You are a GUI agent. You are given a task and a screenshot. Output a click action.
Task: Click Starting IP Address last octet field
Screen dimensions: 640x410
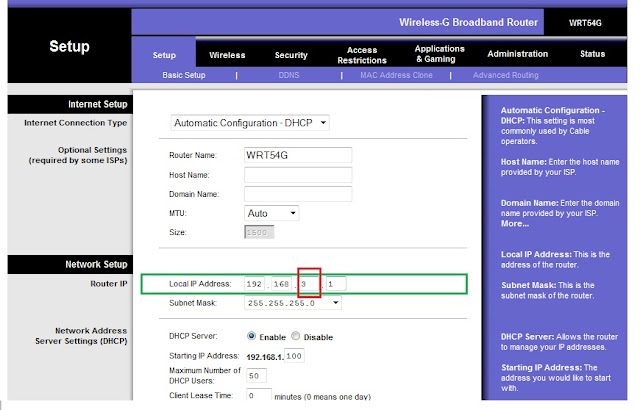[x=294, y=356]
